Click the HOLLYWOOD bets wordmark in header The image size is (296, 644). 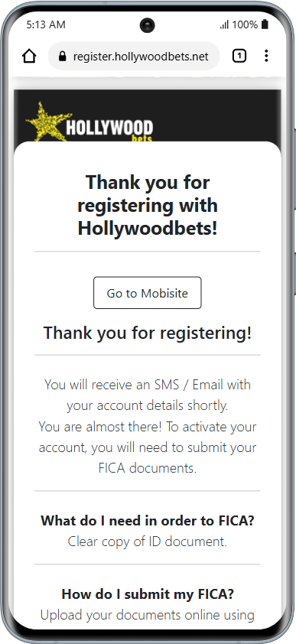tap(109, 131)
